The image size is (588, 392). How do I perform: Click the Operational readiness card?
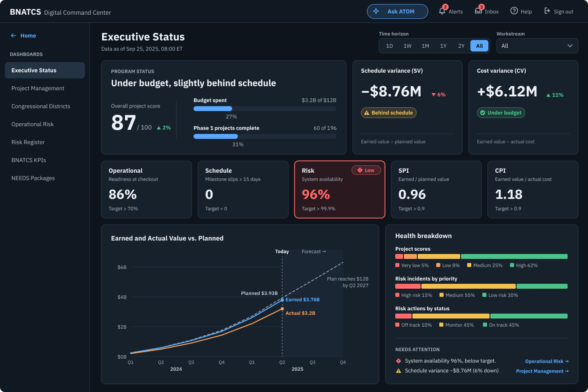pos(146,189)
